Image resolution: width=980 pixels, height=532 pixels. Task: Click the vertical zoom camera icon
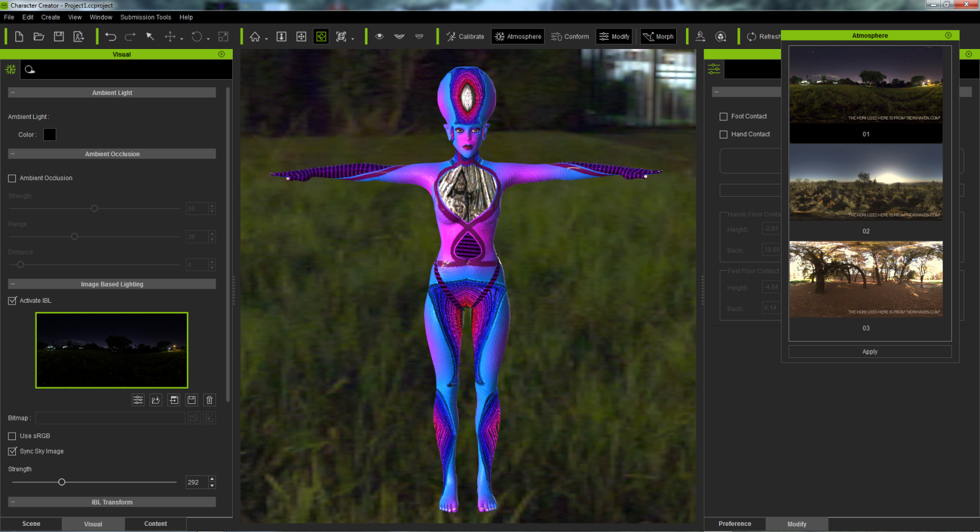point(282,37)
